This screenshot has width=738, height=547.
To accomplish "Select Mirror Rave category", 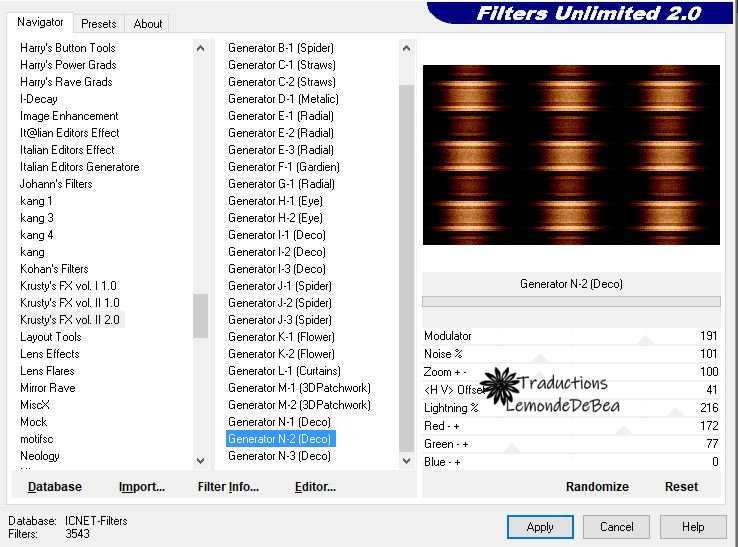I will point(48,388).
